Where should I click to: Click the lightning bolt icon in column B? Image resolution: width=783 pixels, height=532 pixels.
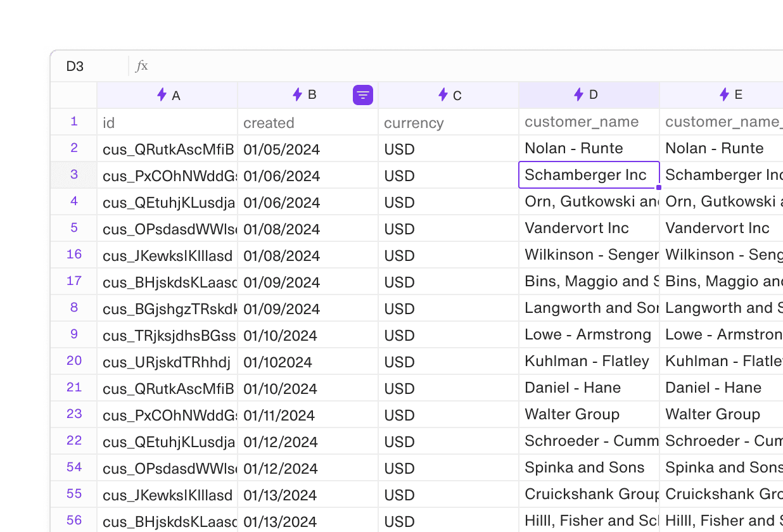click(297, 95)
